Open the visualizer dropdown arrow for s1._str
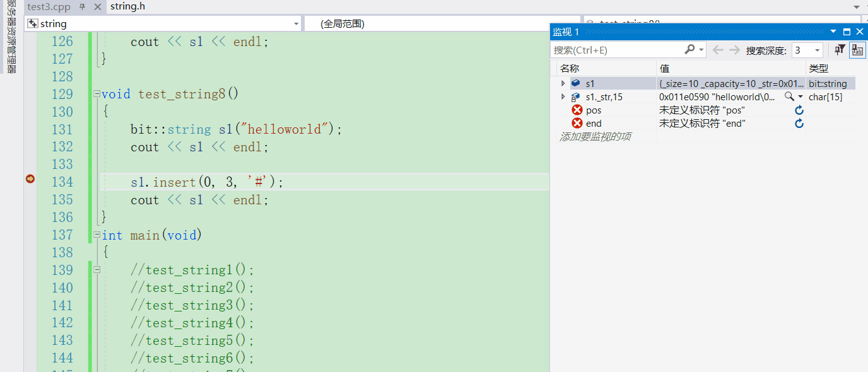This screenshot has height=372, width=868. pyautogui.click(x=801, y=97)
